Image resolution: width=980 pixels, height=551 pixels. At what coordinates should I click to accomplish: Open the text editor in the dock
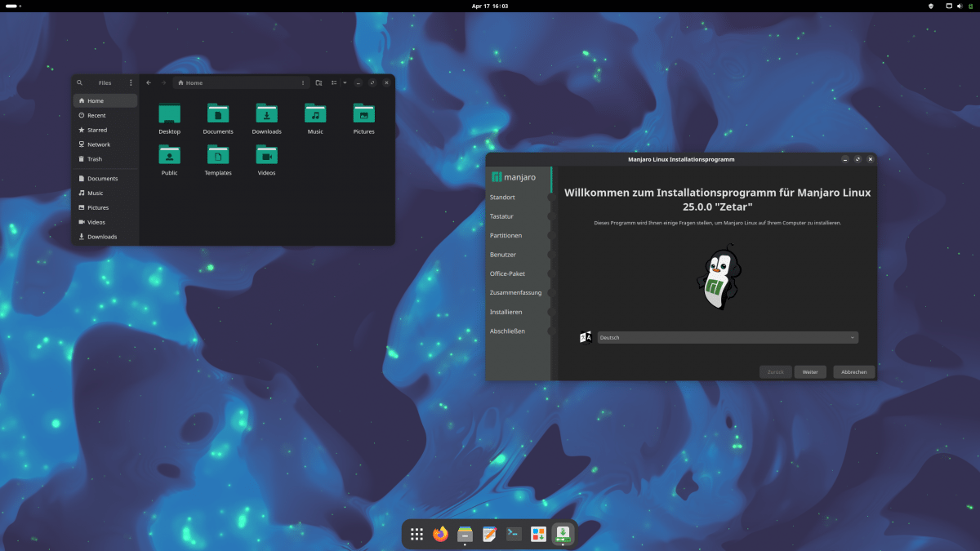pyautogui.click(x=489, y=534)
